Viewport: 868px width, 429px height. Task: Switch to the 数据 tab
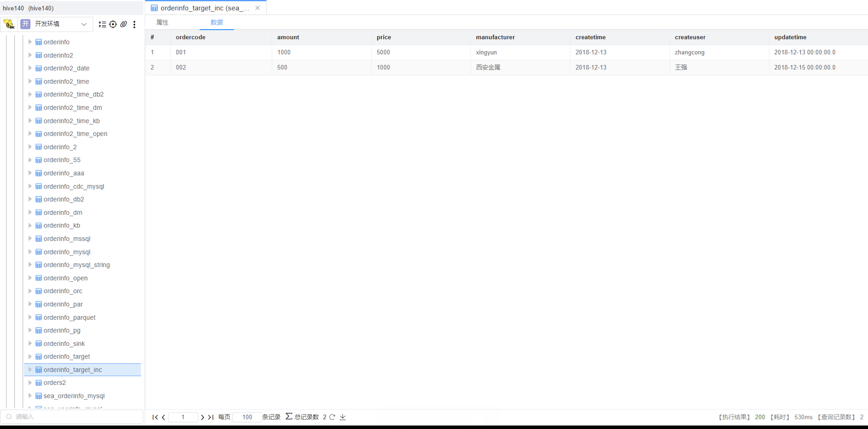(x=217, y=23)
